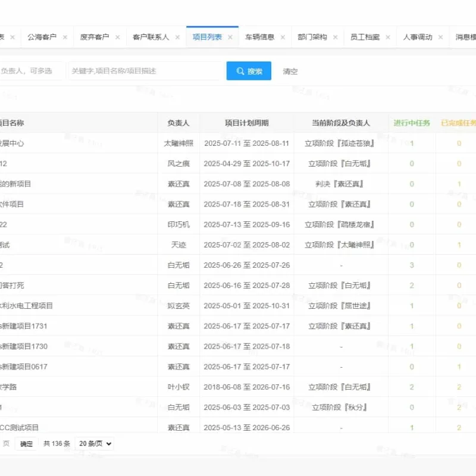The height and width of the screenshot is (476, 476).
Task: Go to the 车辆信息 tab
Action: coord(259,37)
